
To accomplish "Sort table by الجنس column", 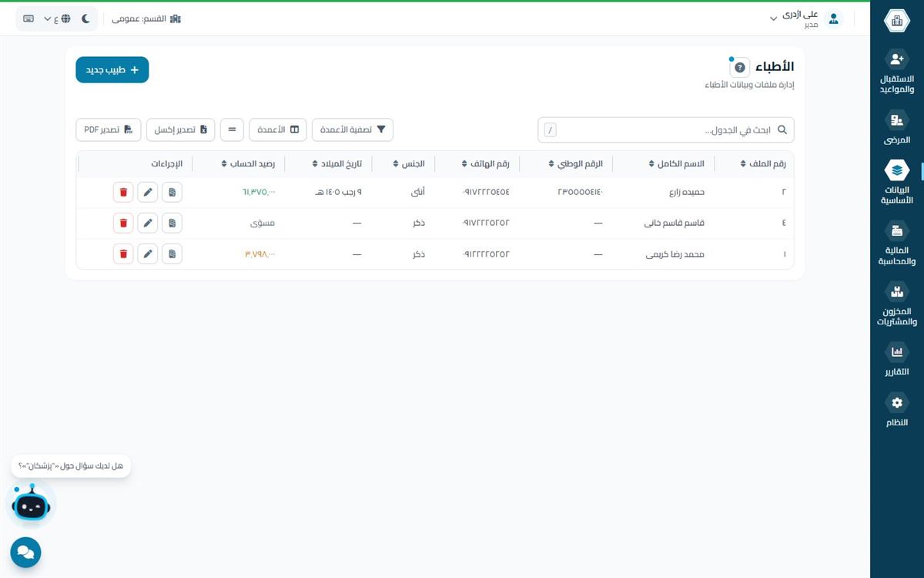I will pos(409,163).
